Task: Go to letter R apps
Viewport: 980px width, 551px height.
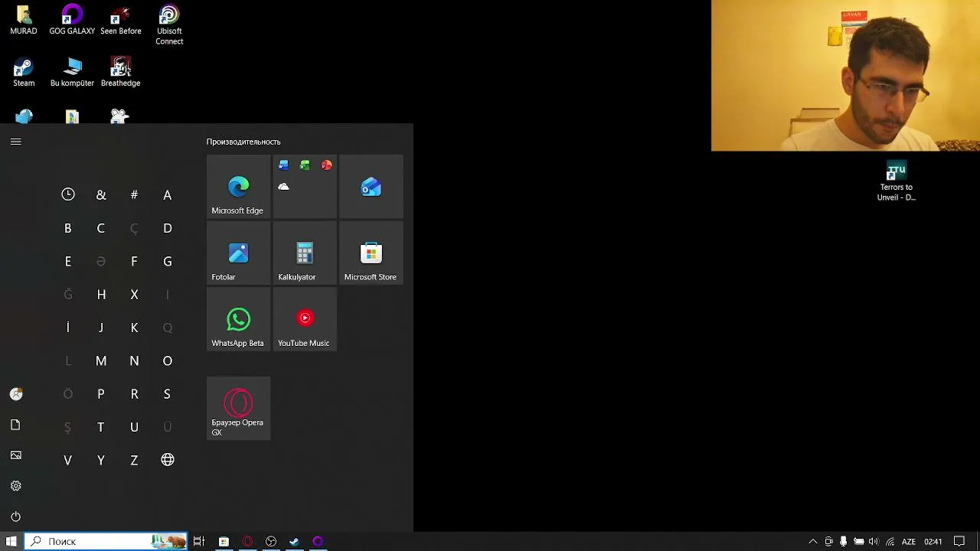Action: [134, 394]
